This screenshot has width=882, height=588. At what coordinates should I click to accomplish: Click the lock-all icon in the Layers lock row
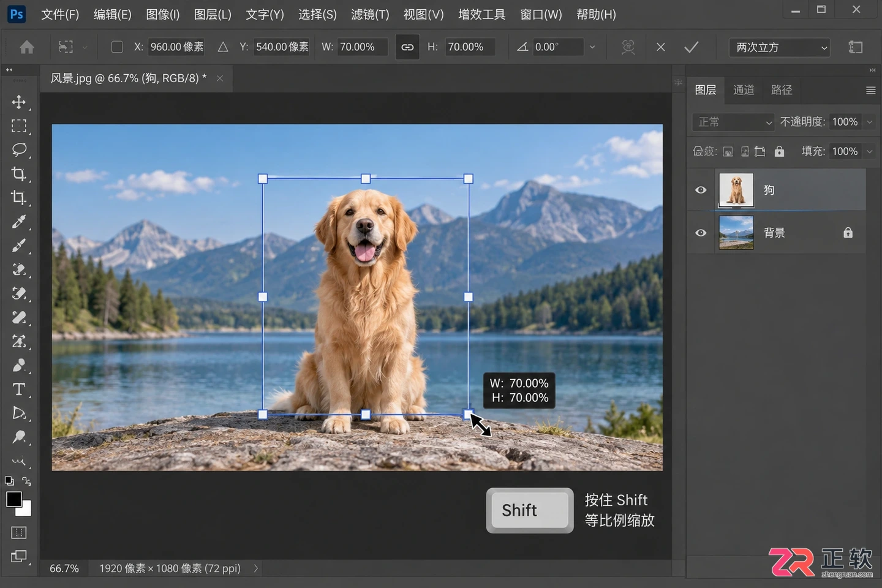[x=779, y=151]
